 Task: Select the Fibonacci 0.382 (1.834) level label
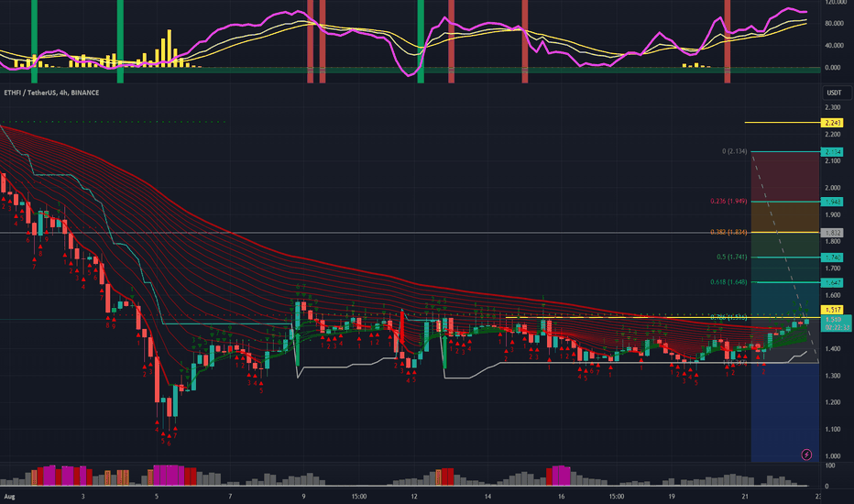coord(728,232)
